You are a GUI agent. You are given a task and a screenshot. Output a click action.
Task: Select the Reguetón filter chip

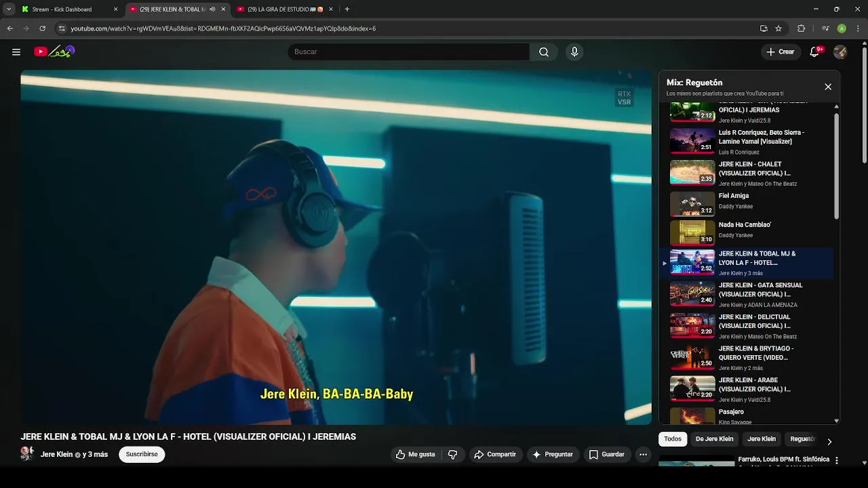(x=802, y=439)
